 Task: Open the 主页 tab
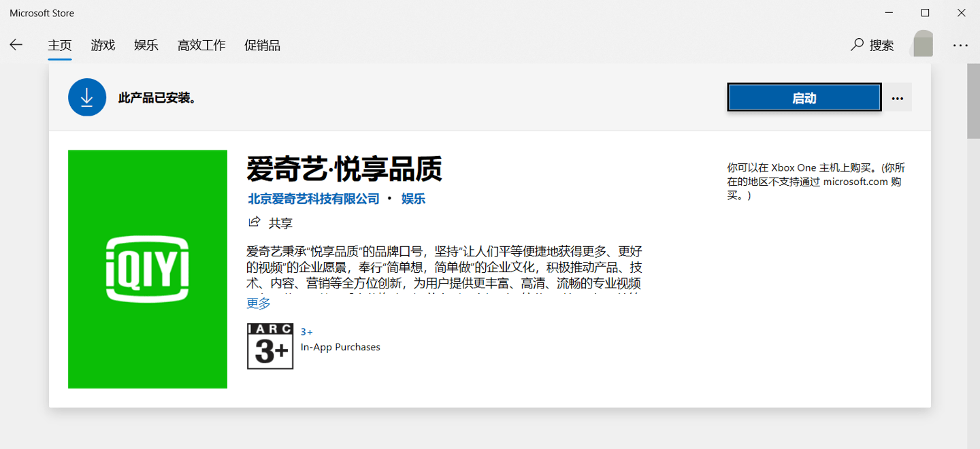coord(60,46)
